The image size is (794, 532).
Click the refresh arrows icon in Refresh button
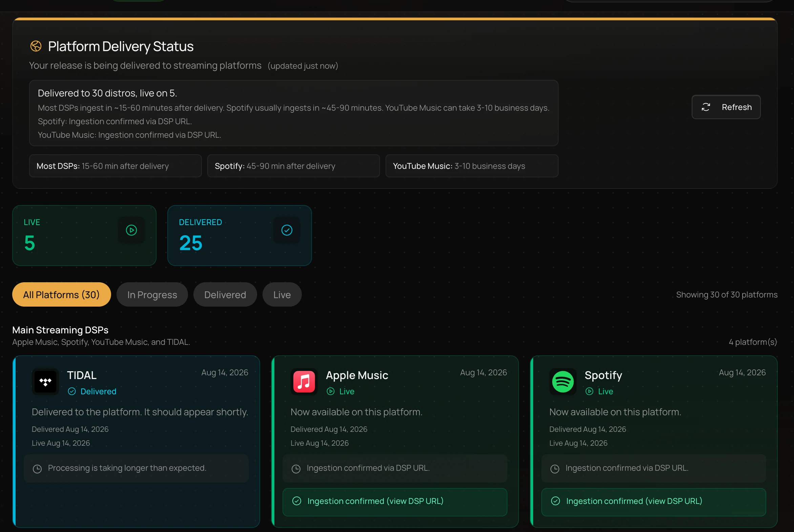coord(706,107)
